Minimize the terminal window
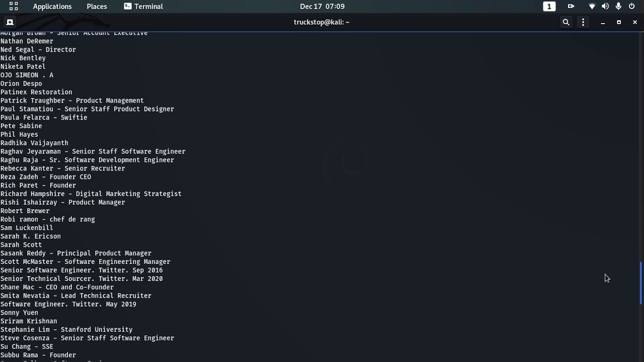 tap(602, 22)
